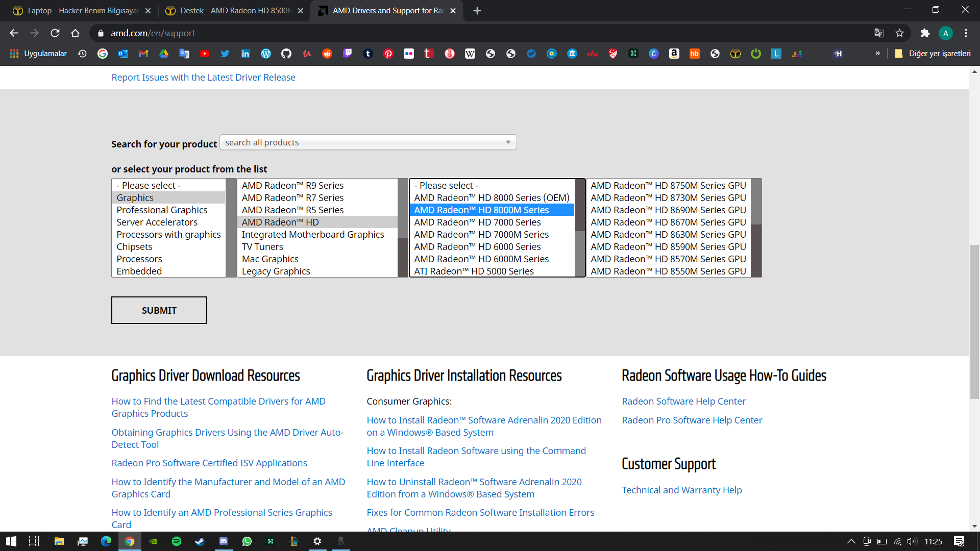Open Radeon Pro Software Certified ISV Applications
Image resolution: width=980 pixels, height=551 pixels.
209,463
